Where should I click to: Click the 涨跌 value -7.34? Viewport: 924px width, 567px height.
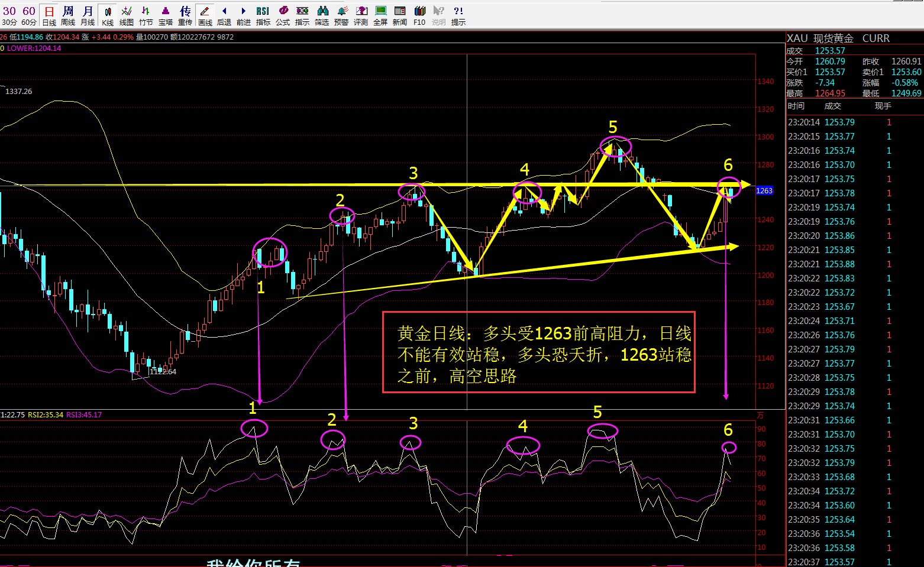tap(825, 83)
